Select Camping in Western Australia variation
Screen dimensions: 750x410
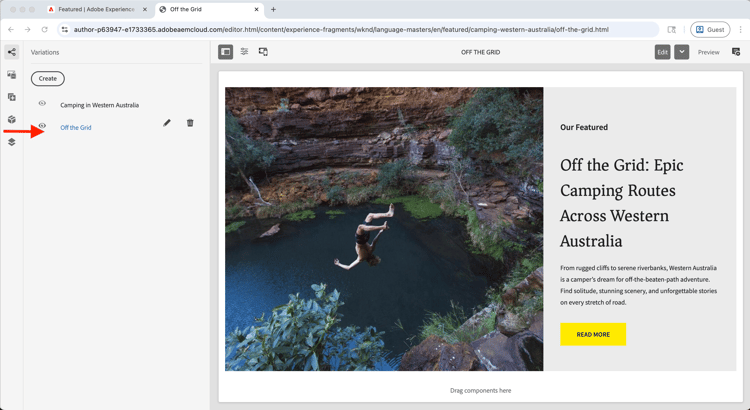point(99,105)
